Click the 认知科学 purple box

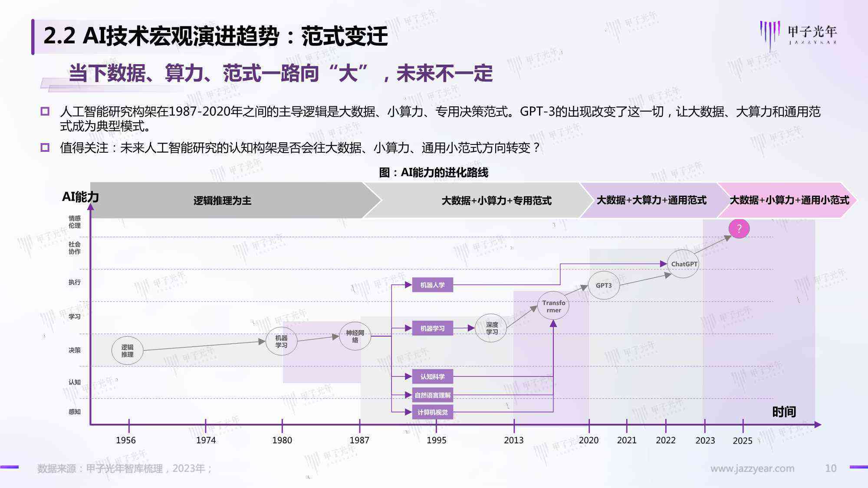pos(433,377)
